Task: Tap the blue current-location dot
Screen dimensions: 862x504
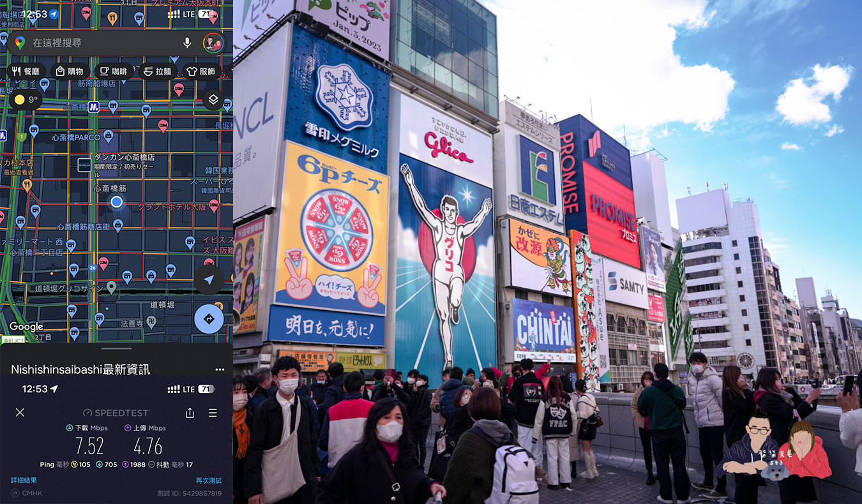Action: 116,202
